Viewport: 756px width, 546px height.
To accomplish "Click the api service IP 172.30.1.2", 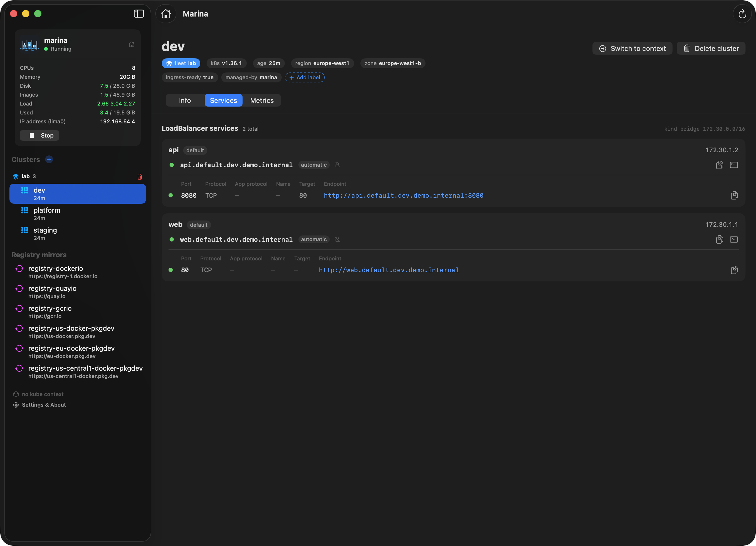I will [721, 150].
